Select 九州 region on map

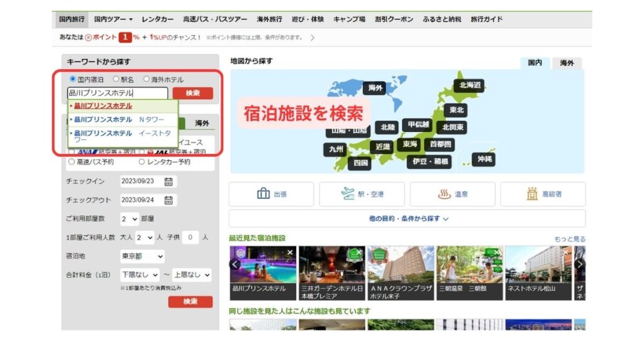pos(336,150)
